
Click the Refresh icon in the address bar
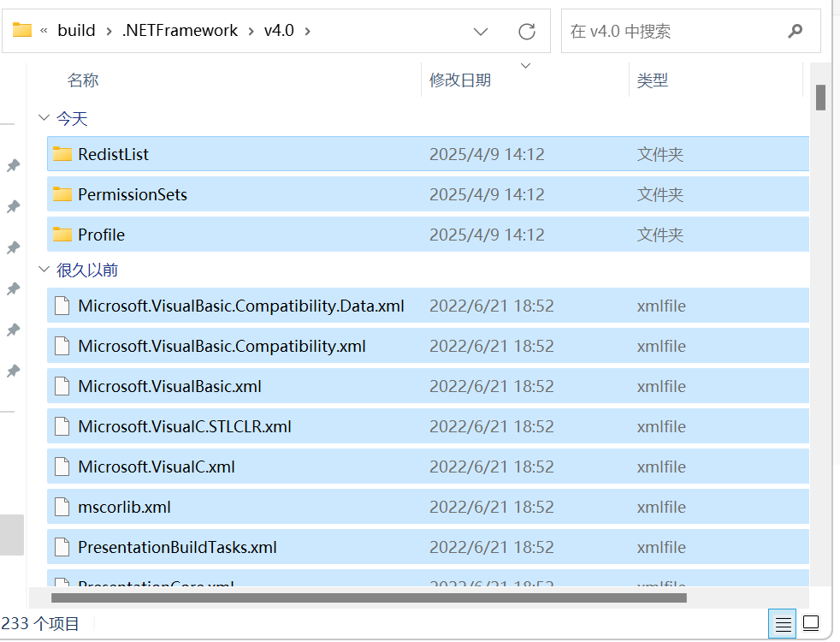(525, 30)
